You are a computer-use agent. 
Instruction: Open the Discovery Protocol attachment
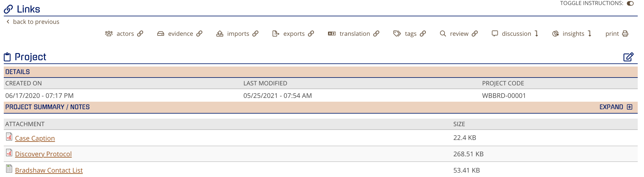pyautogui.click(x=43, y=154)
